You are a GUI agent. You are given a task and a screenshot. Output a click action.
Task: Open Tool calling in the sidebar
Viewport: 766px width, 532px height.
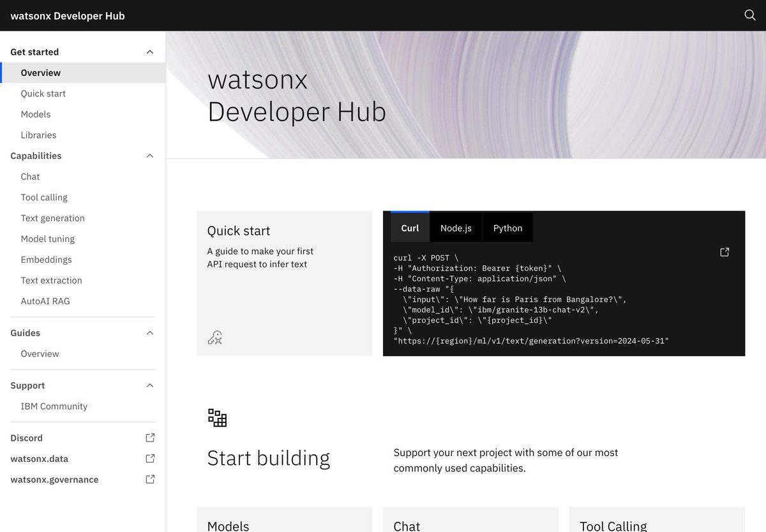point(83,197)
